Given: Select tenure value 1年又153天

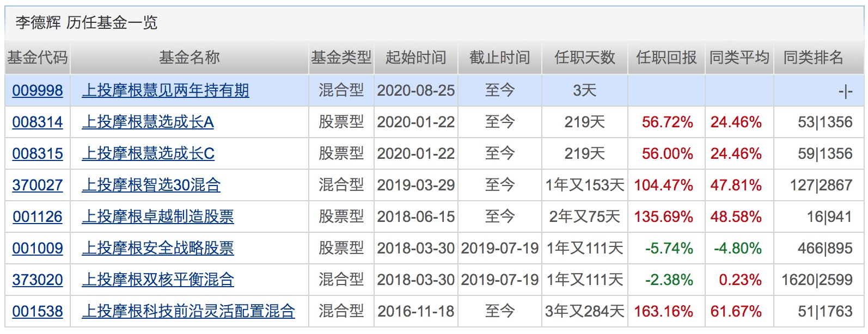Looking at the screenshot, I should 585,185.
